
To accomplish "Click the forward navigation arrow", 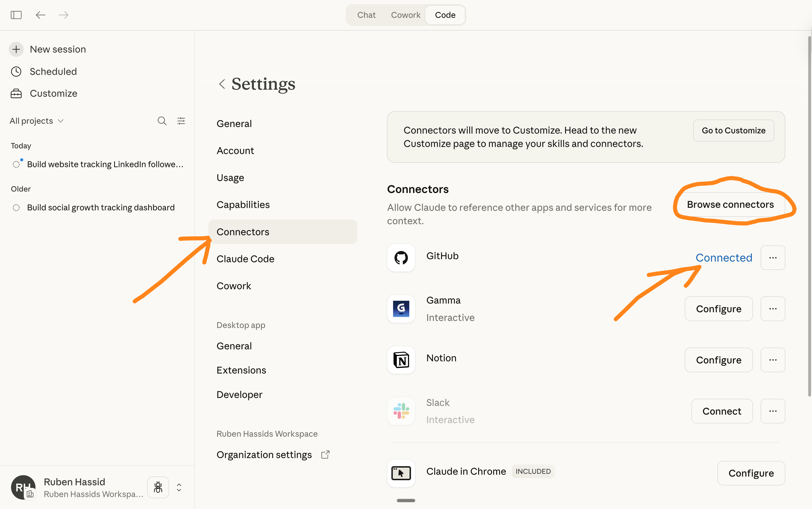I will (x=64, y=15).
